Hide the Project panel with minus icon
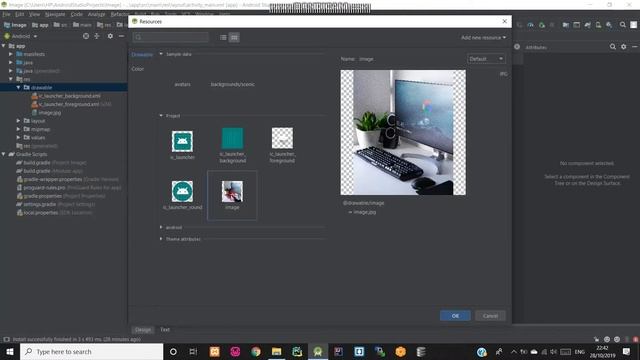640x360 pixels. [x=121, y=36]
